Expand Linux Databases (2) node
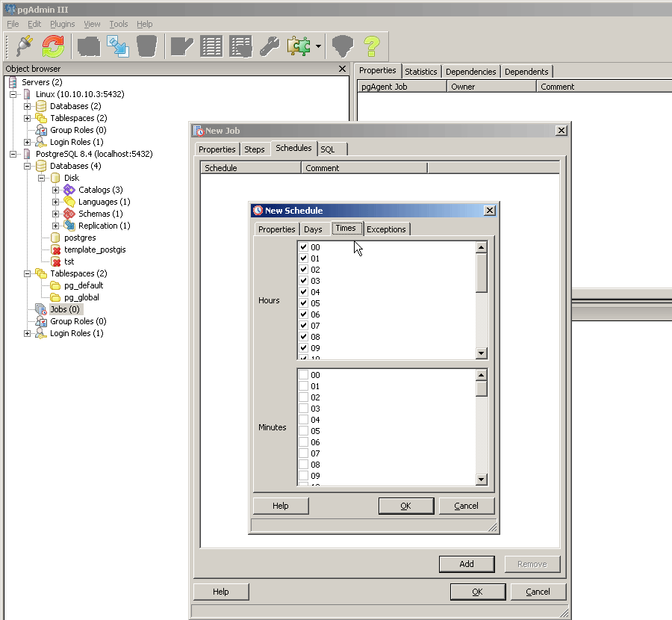Viewport: 672px width, 620px height. 27,106
